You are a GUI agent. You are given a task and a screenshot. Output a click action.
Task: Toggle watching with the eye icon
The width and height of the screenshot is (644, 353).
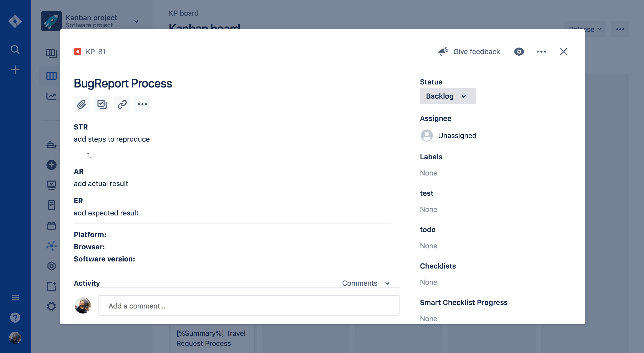tap(519, 52)
